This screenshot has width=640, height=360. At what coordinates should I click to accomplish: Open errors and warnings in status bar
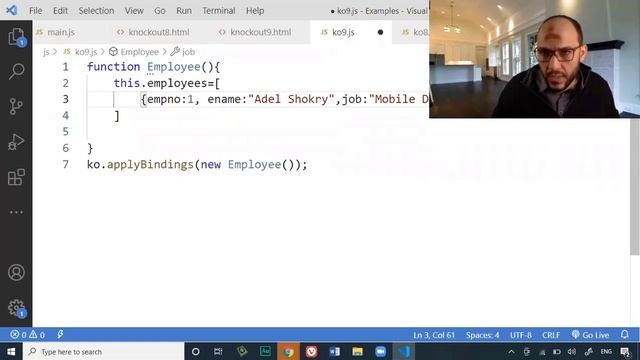coord(28,335)
